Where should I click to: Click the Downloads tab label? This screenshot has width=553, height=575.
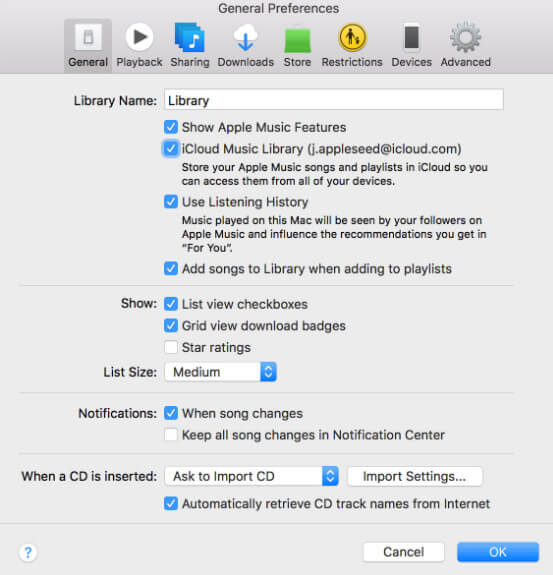[x=246, y=62]
